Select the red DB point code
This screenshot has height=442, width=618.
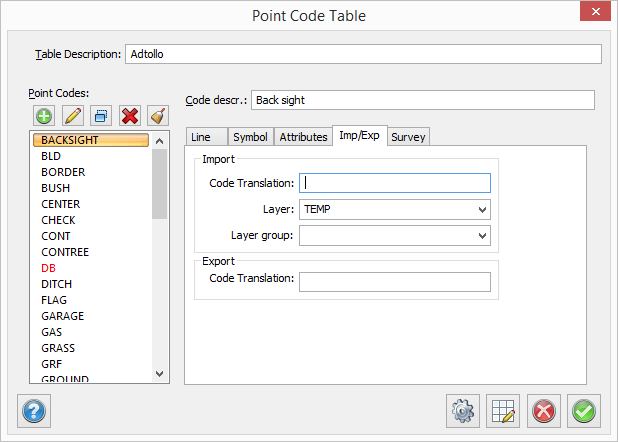point(49,268)
